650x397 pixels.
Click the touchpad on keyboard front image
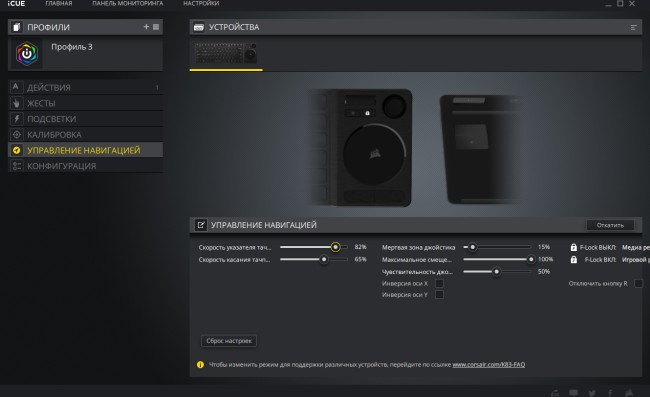374,154
